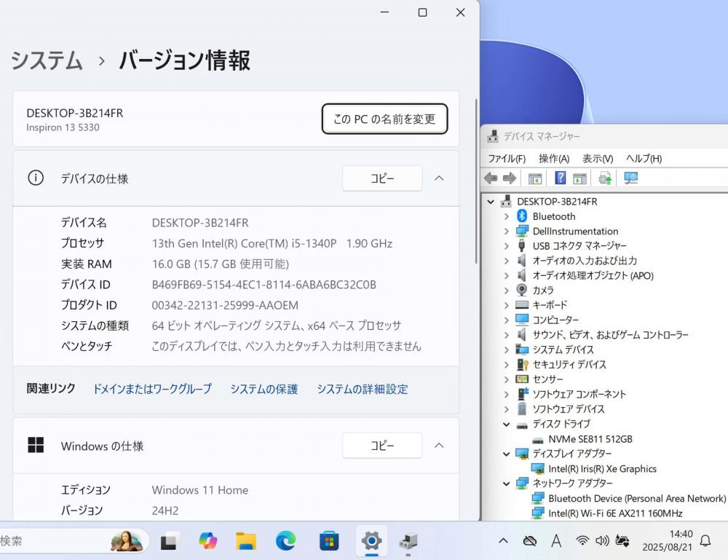Click コピー button for デバイスの仕様
Image resolution: width=728 pixels, height=560 pixels.
[382, 178]
